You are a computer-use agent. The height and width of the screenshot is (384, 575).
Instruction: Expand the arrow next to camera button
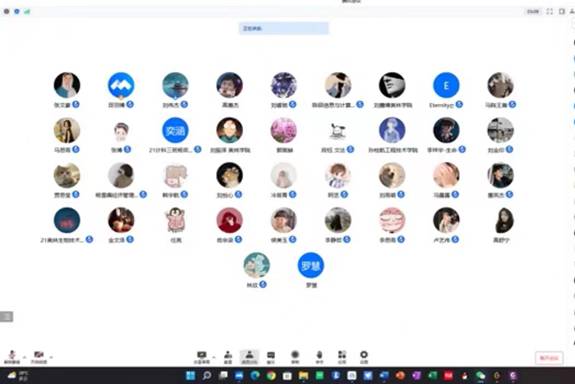[51, 356]
